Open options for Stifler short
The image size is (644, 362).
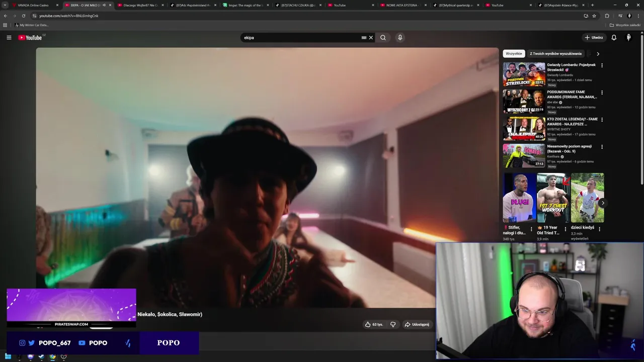531,229
